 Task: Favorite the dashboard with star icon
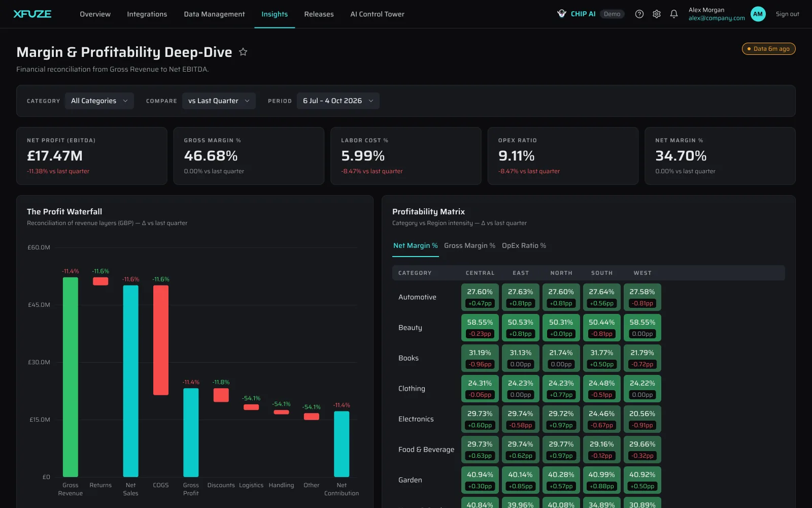coord(243,52)
